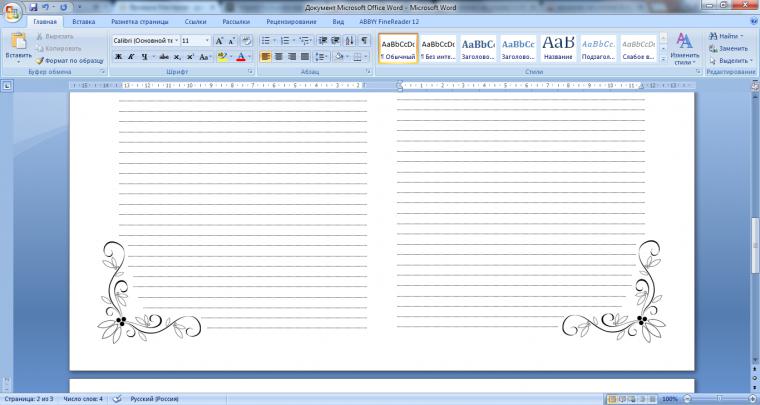Viewport: 760px width, 405px height.
Task: Open the font size dropdown
Action: 196,41
